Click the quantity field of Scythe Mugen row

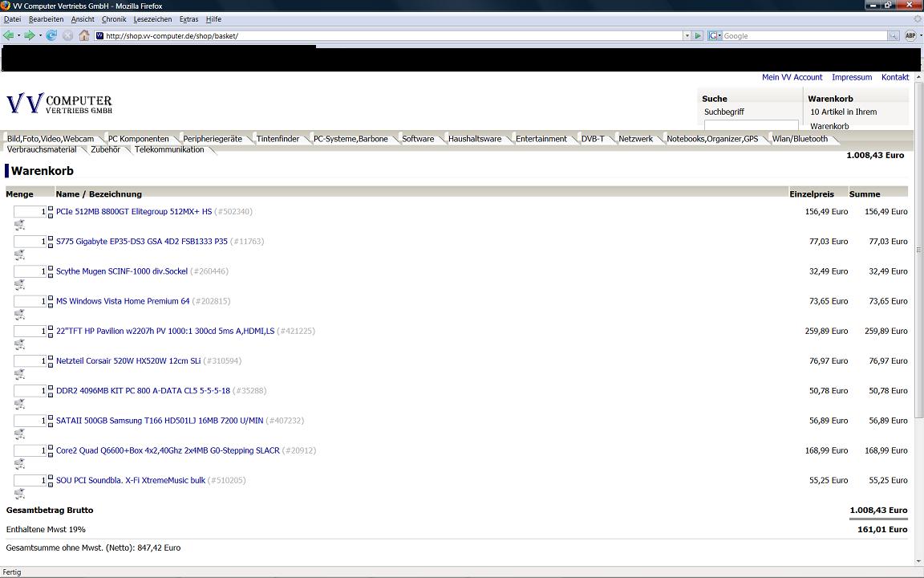click(30, 271)
